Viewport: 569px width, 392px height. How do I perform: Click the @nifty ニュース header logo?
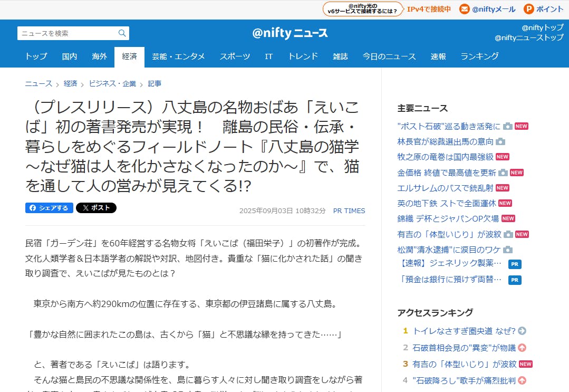click(x=290, y=33)
